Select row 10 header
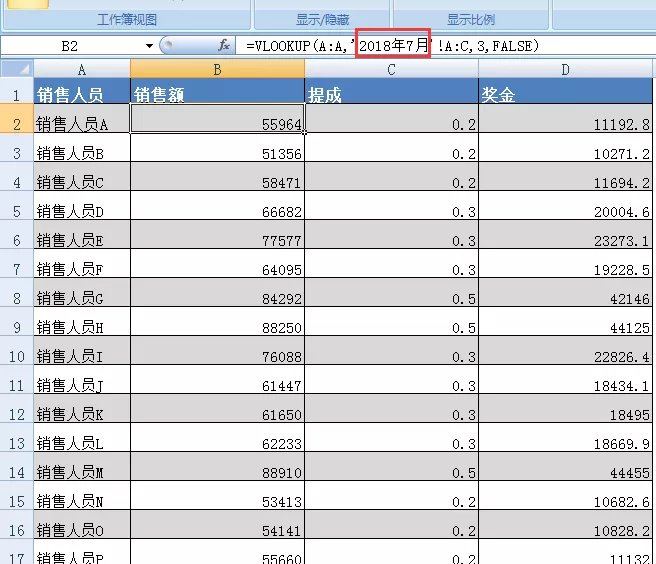 click(x=17, y=351)
